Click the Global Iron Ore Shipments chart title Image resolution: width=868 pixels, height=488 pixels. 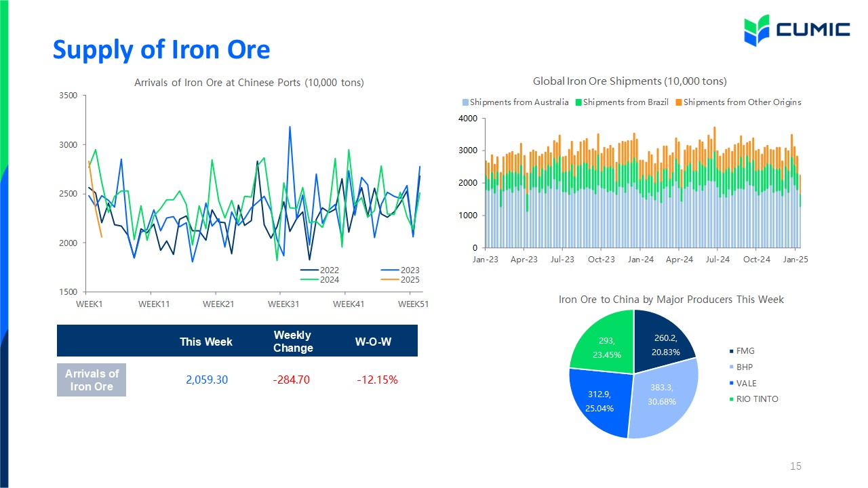point(630,81)
